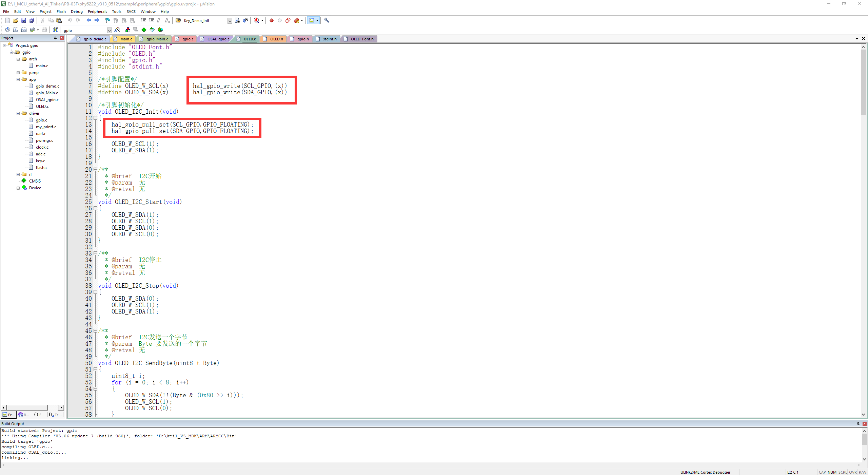
Task: Expand the jump folder in the project tree
Action: coord(18,73)
